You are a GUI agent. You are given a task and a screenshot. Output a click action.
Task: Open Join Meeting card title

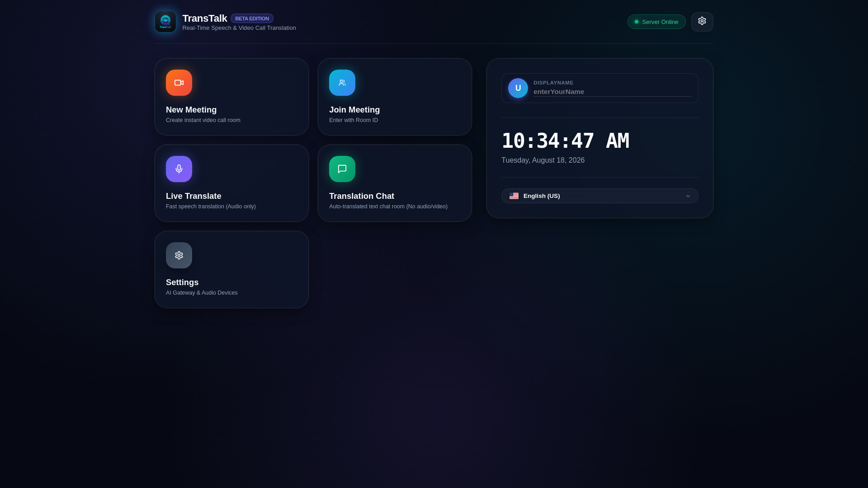354,110
